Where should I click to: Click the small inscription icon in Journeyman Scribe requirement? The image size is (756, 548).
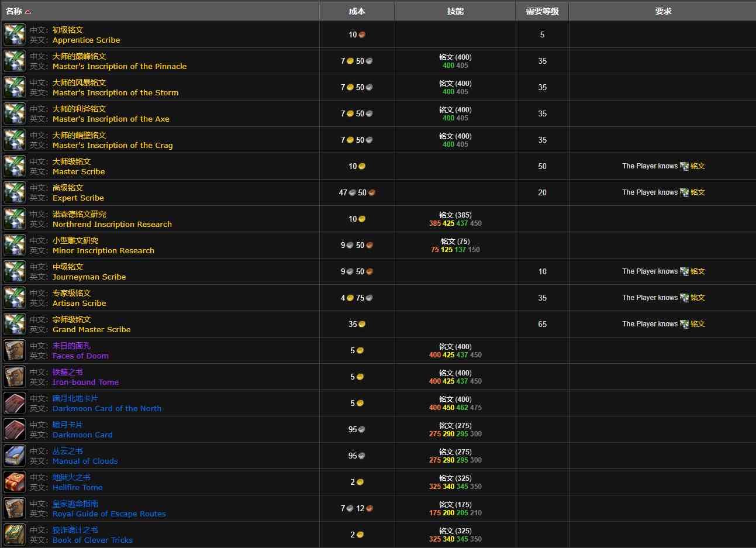click(x=684, y=271)
